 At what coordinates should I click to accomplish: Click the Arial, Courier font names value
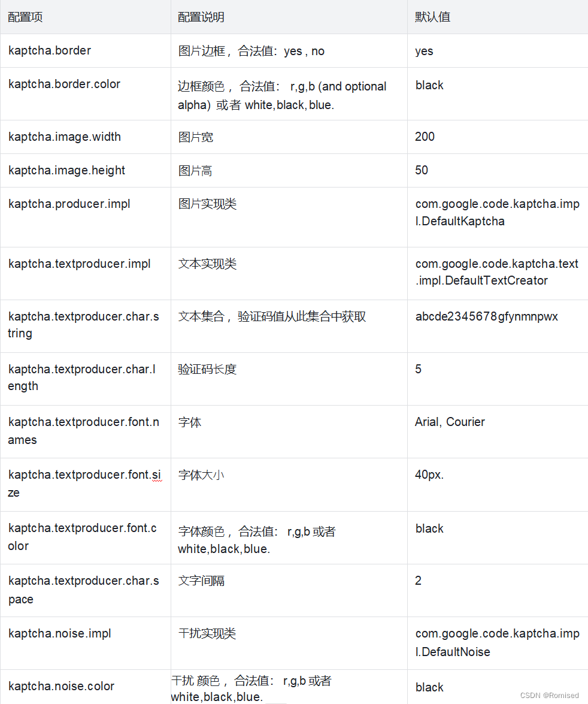pyautogui.click(x=450, y=422)
